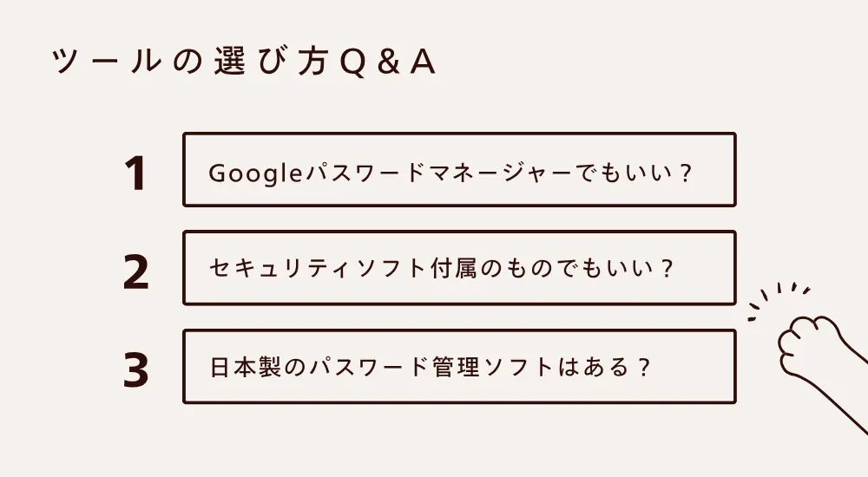
Task: Click the title ツールの選び方Q&A
Action: tap(243, 64)
